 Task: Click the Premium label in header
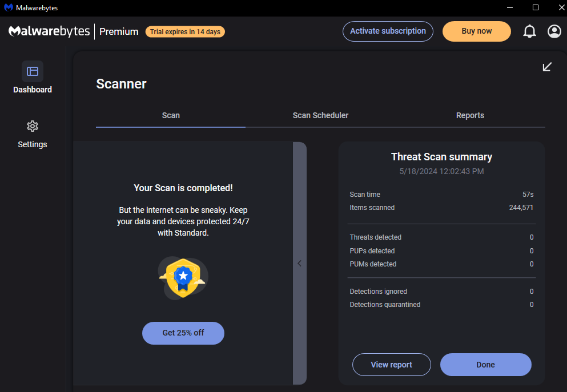coord(119,32)
